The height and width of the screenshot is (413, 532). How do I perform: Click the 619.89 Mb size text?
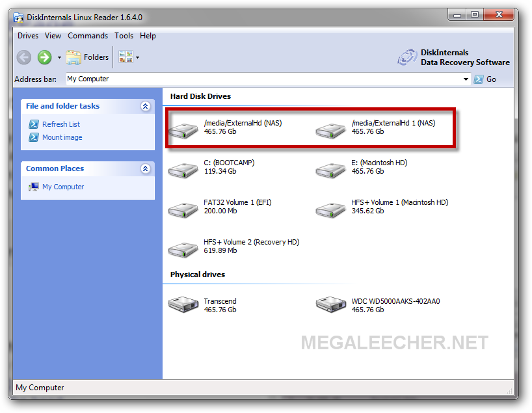tap(220, 251)
